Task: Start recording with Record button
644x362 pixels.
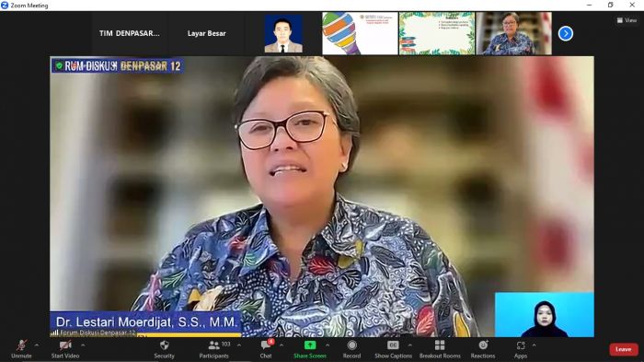Action: pyautogui.click(x=351, y=349)
